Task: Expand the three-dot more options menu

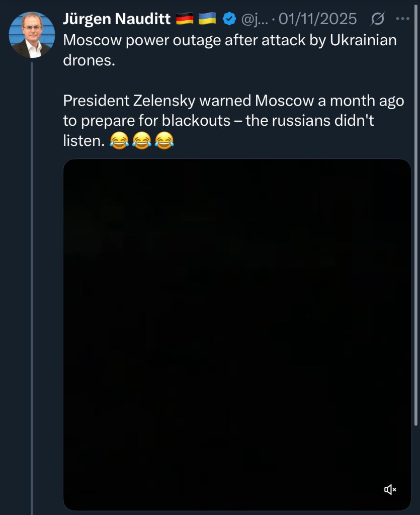Action: pos(403,19)
